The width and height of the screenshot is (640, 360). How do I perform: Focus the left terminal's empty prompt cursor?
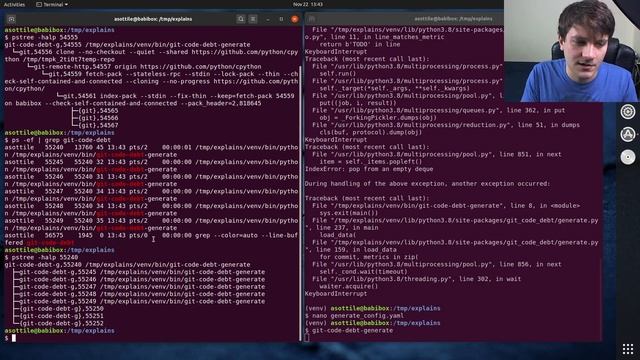click(13, 338)
